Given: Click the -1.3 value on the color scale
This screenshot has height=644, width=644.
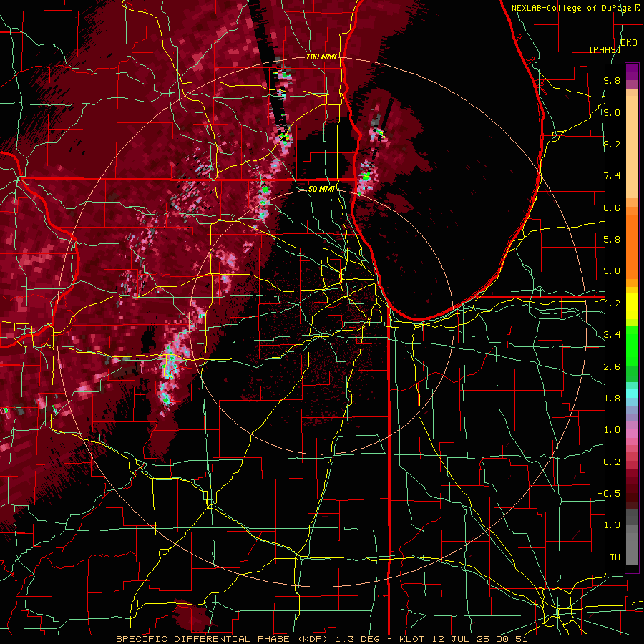Looking at the screenshot, I should 609,525.
